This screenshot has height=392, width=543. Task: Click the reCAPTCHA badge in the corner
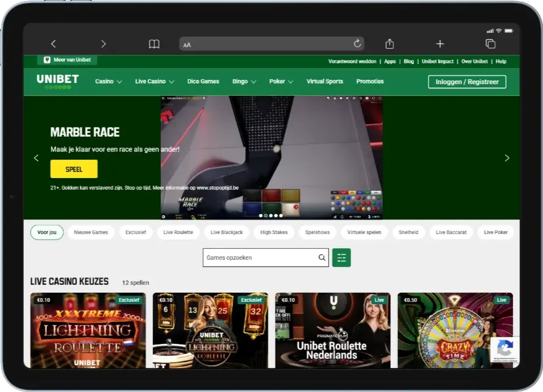[505, 350]
